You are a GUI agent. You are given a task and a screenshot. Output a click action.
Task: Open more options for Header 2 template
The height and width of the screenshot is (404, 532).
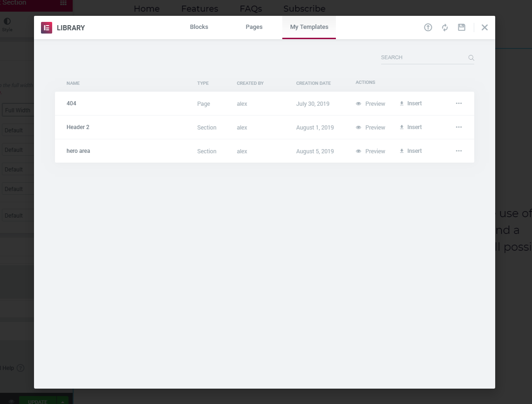click(459, 127)
